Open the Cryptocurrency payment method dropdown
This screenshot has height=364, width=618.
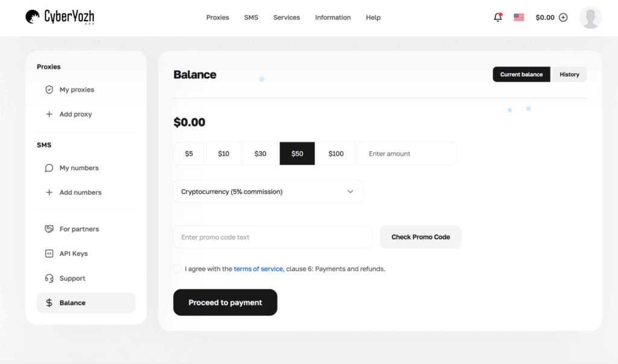tap(268, 191)
